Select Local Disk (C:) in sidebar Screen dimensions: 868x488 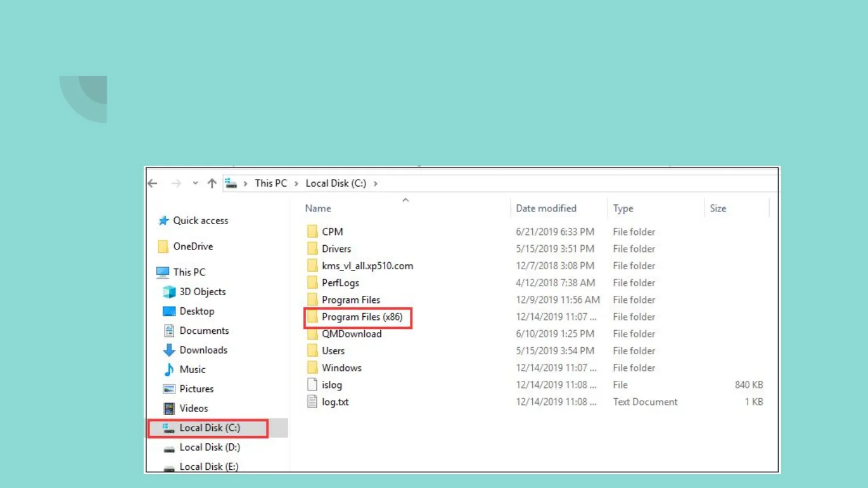point(209,428)
